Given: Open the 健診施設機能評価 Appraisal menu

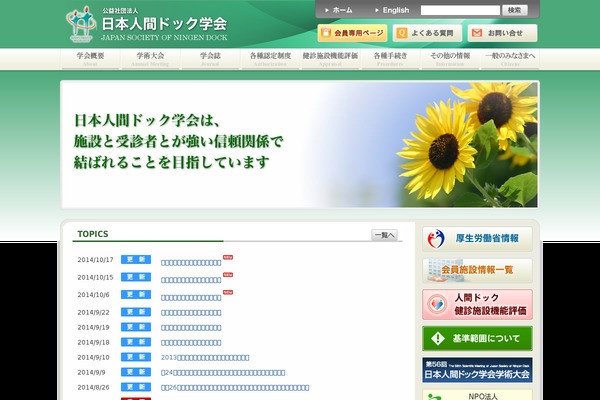Looking at the screenshot, I should point(330,59).
